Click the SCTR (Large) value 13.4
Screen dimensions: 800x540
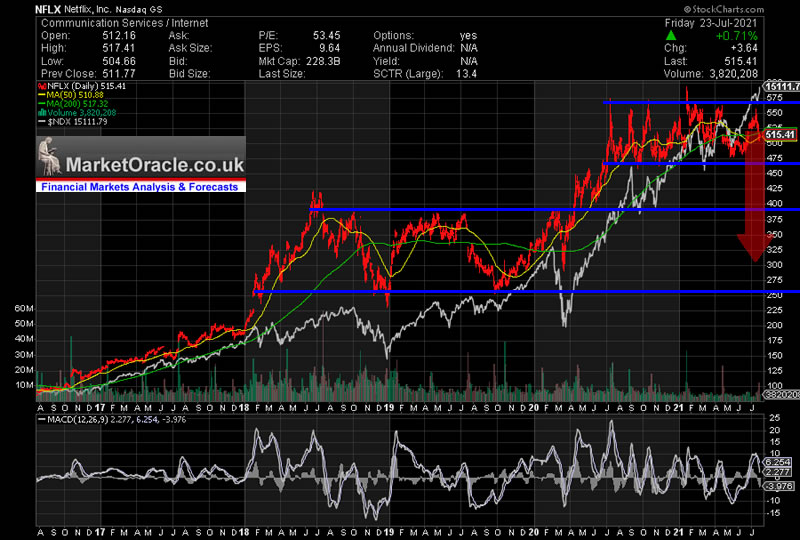tap(467, 73)
